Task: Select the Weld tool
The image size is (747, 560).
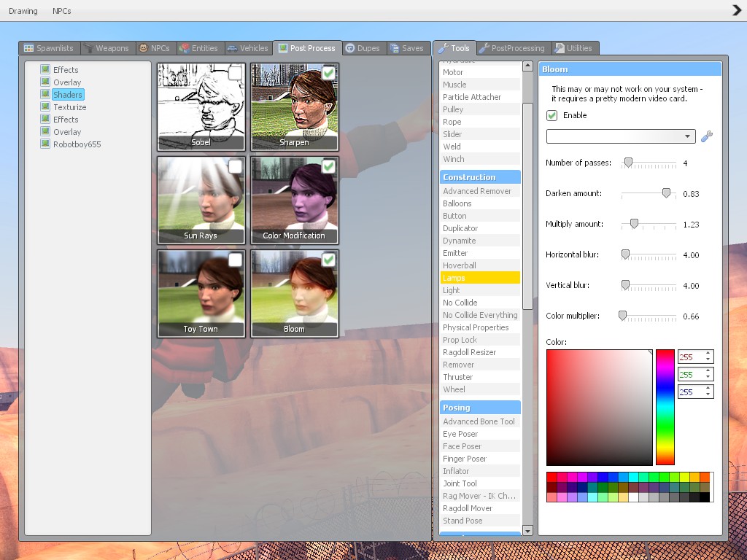Action: coord(480,146)
